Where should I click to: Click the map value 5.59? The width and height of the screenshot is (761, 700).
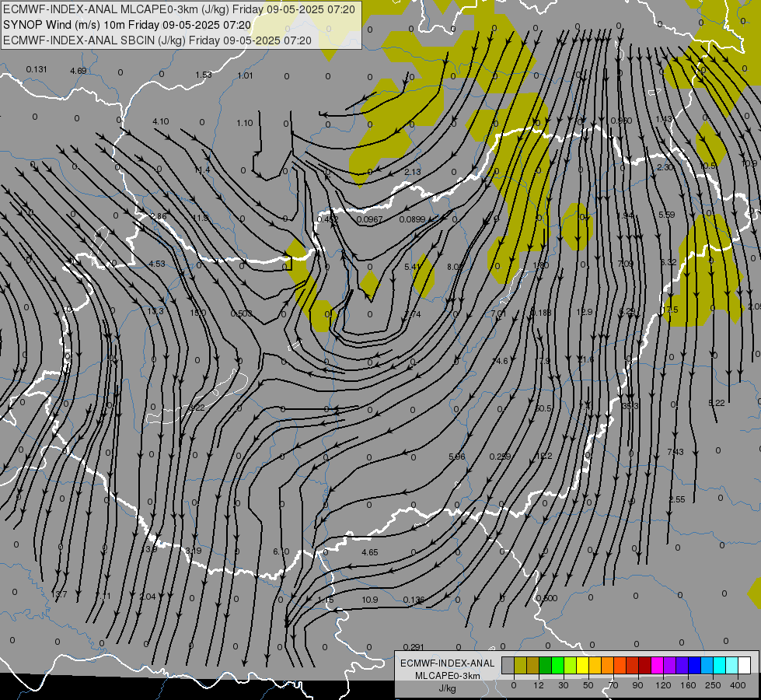(666, 215)
